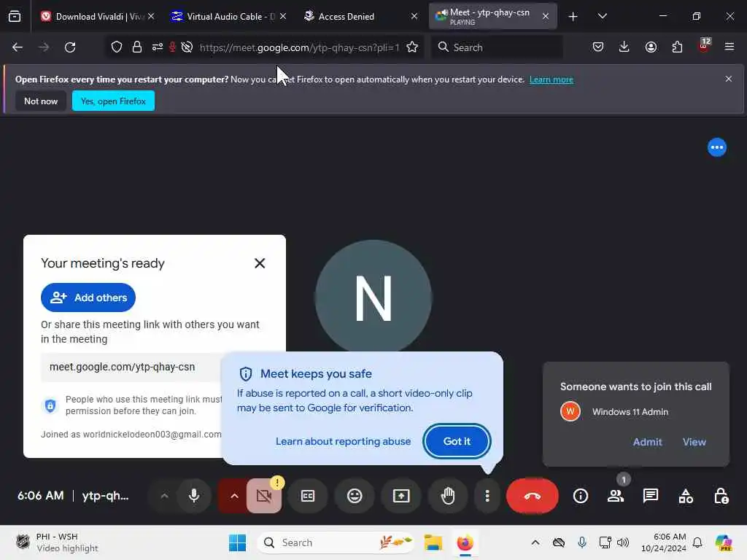
Task: Open Firefox downloads panel
Action: point(624,47)
